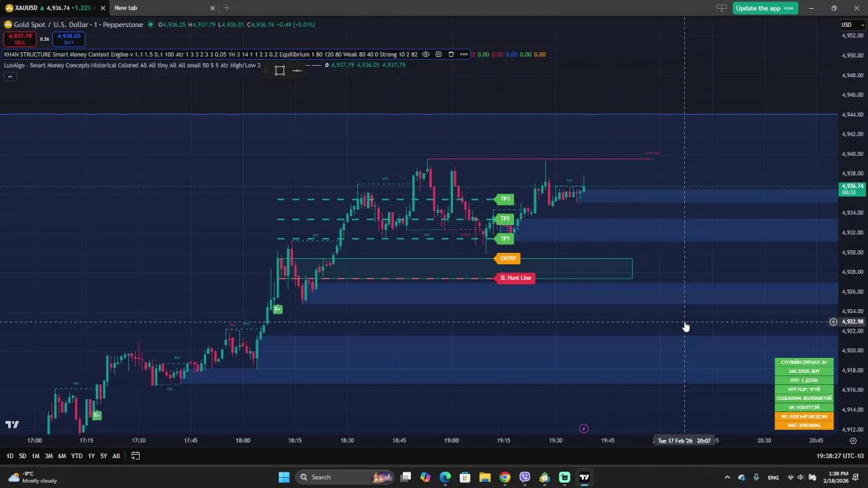Set chart range to 1Y
This screenshot has width=868, height=488.
[x=91, y=456]
